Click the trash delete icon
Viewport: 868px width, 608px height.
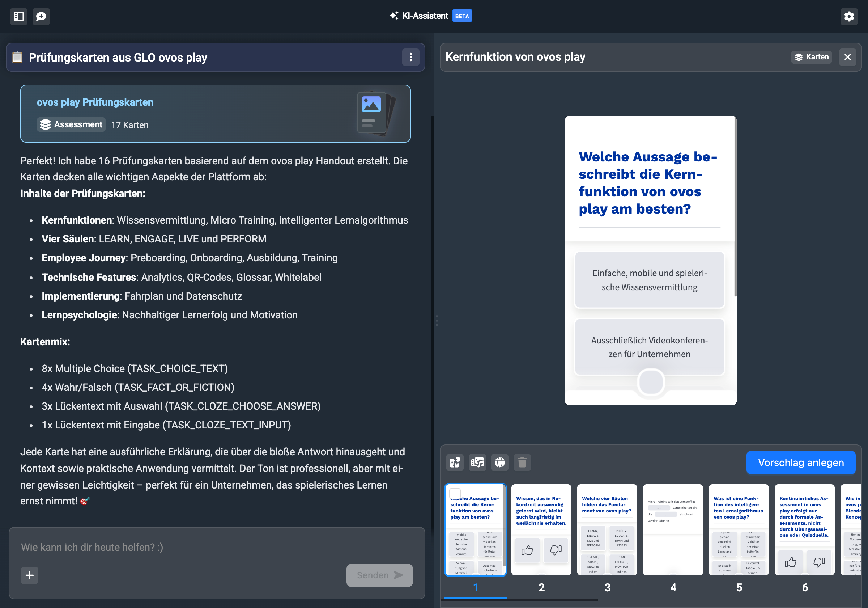[522, 462]
